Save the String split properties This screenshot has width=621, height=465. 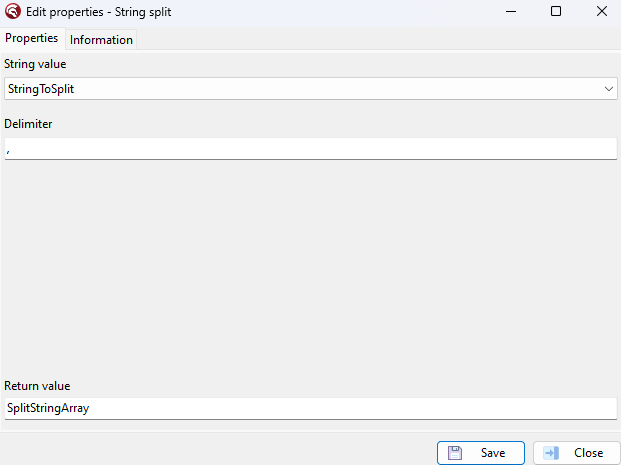coord(481,453)
